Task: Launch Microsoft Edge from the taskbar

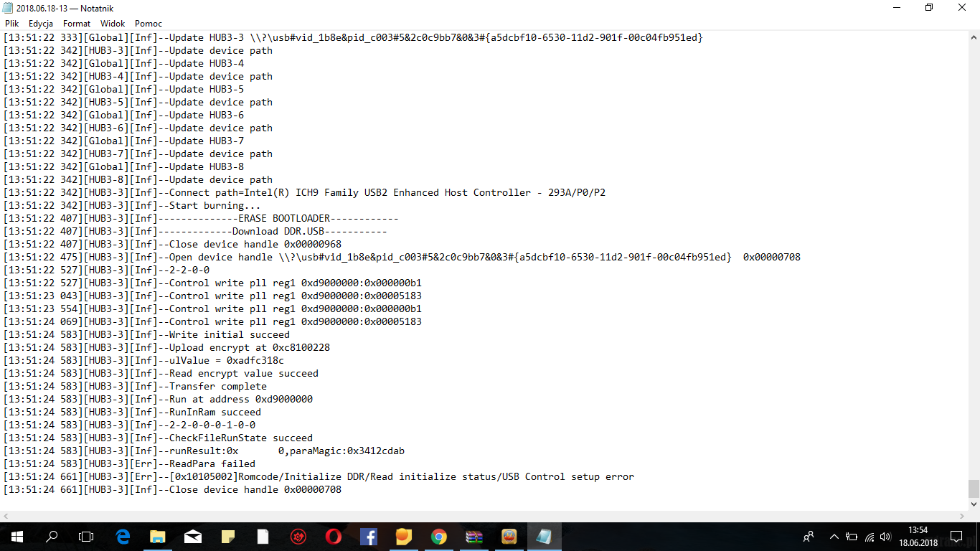Action: click(x=123, y=537)
